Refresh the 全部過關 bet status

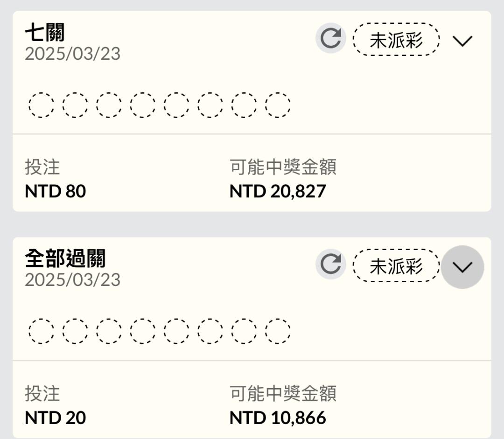(330, 265)
